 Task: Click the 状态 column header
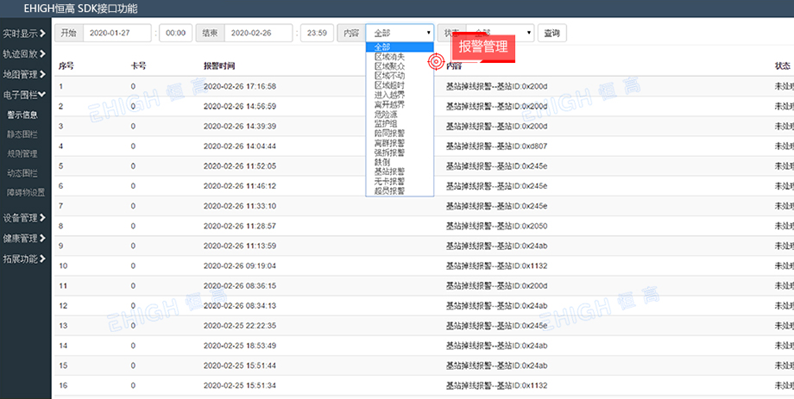783,66
